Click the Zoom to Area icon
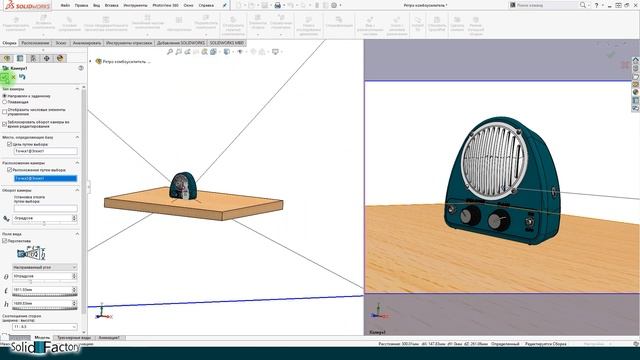Image resolution: width=640 pixels, height=360 pixels. pyautogui.click(x=178, y=52)
